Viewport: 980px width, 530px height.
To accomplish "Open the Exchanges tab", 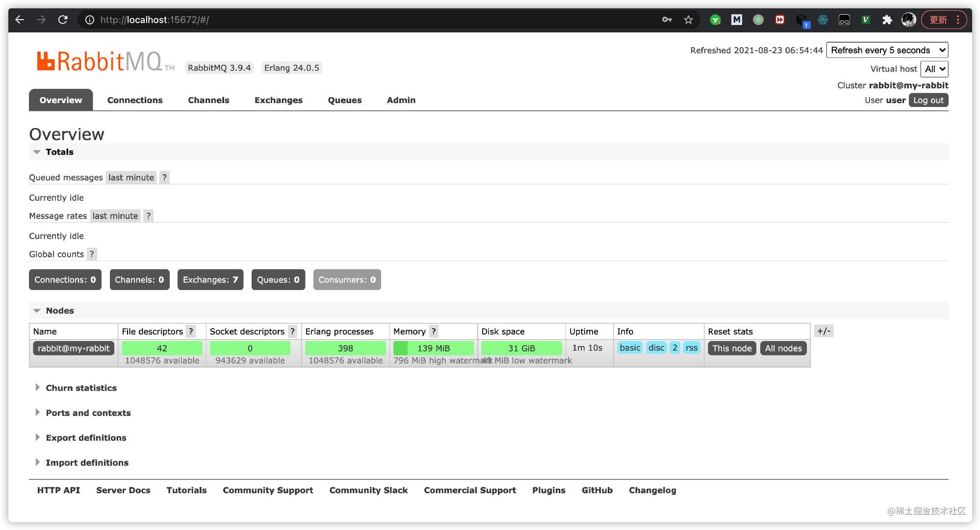I will [278, 100].
